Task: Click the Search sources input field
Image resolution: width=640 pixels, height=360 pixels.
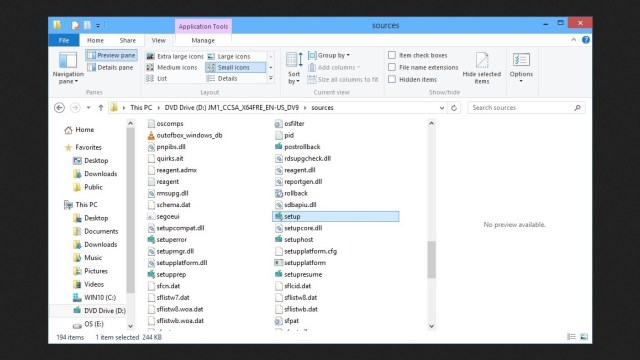Action: point(526,108)
